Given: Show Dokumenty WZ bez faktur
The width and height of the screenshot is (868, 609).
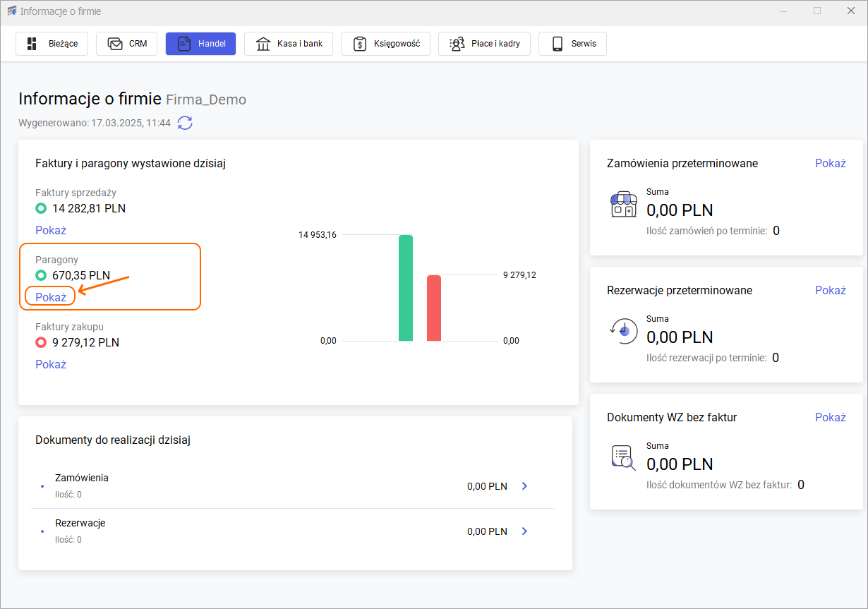Looking at the screenshot, I should pos(831,417).
